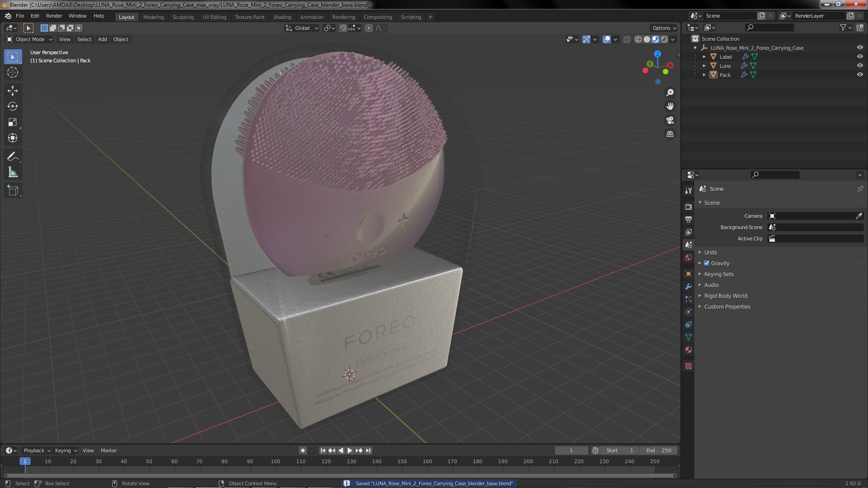Open the File menu
Screen dimensions: 868x488
(20, 16)
